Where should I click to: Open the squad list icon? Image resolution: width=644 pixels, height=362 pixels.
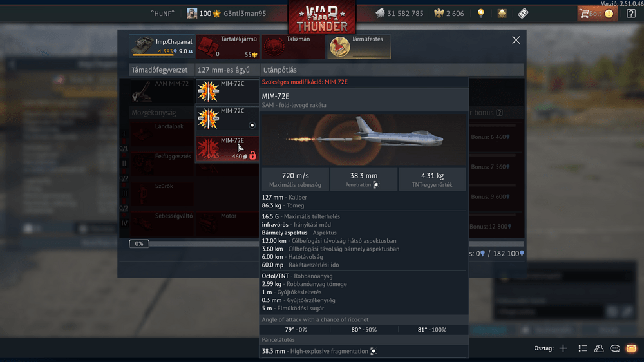[x=582, y=348]
